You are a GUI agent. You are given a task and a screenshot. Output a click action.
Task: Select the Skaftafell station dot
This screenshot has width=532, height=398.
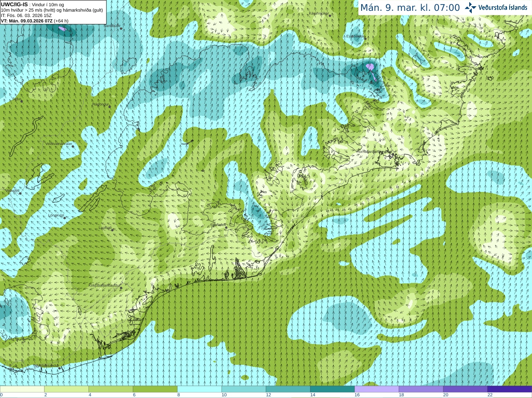point(226,227)
